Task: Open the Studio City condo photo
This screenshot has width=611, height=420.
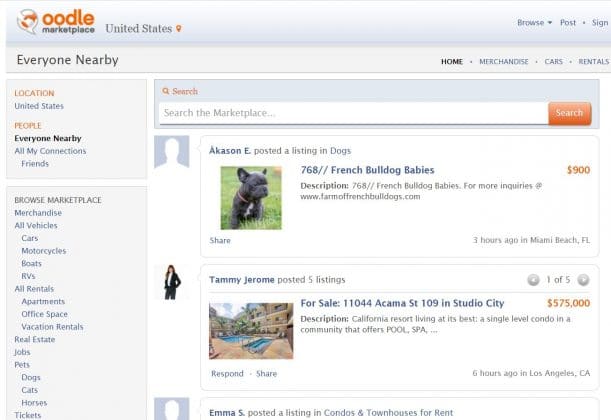Action: pos(251,331)
